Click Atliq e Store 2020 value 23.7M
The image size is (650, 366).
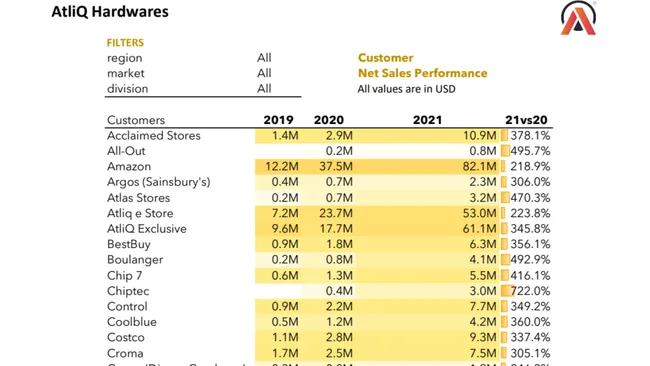pyautogui.click(x=336, y=213)
